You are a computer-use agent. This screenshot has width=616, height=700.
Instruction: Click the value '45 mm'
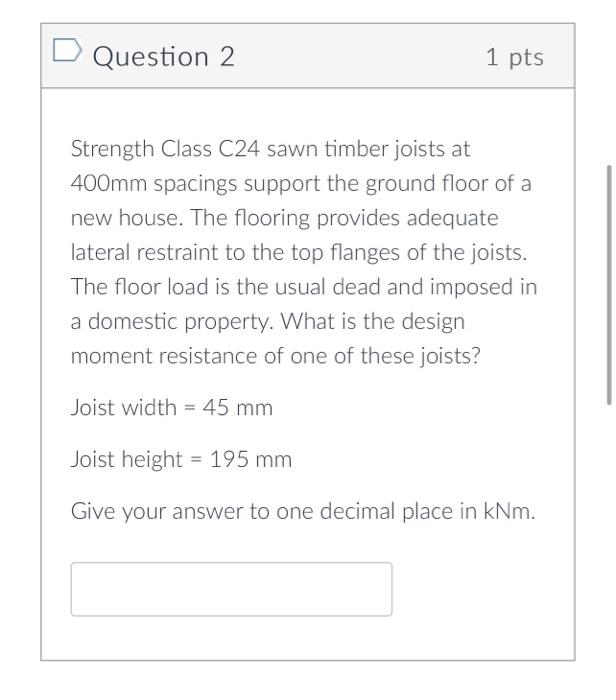tap(237, 407)
